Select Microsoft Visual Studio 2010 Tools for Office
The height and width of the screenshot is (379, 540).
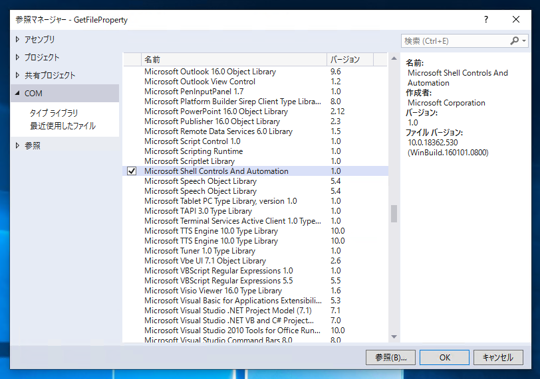point(255,331)
